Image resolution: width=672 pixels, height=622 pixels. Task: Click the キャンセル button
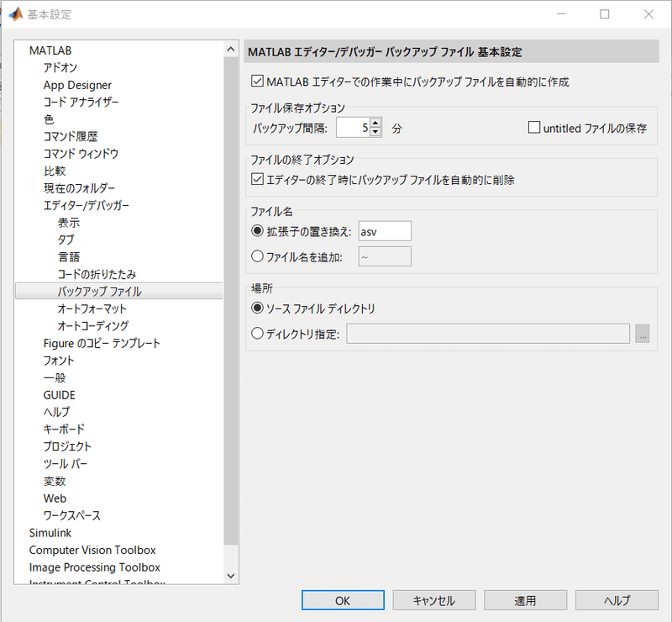click(434, 600)
